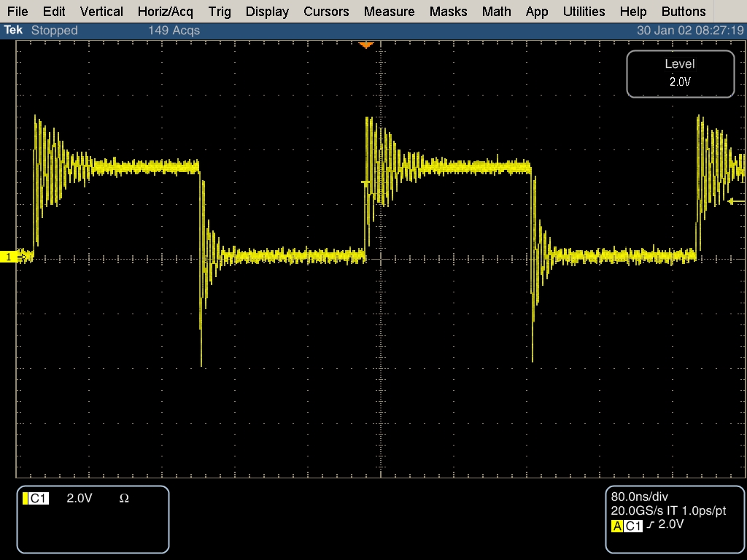Open the Help menu
Screen dimensions: 747x560
point(633,12)
